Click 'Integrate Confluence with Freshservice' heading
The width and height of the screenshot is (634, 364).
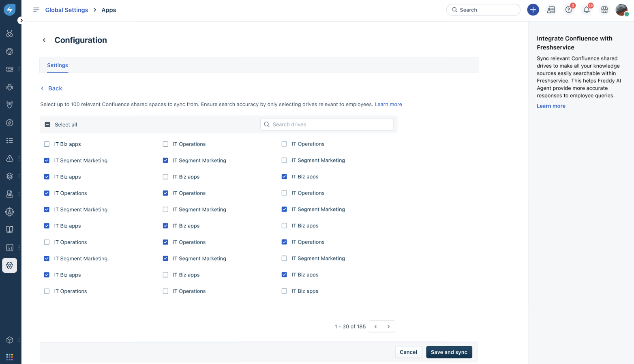tap(574, 43)
